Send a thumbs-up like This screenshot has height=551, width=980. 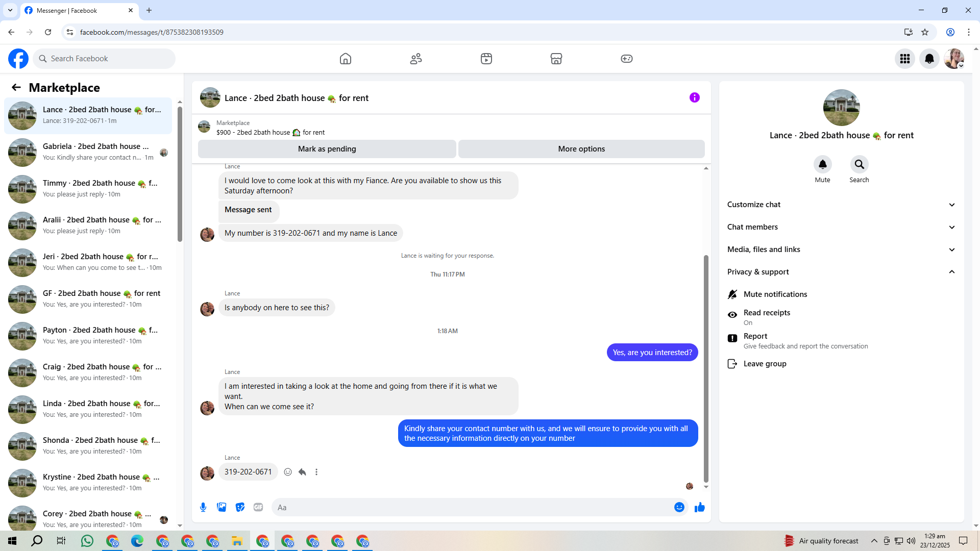click(x=700, y=507)
